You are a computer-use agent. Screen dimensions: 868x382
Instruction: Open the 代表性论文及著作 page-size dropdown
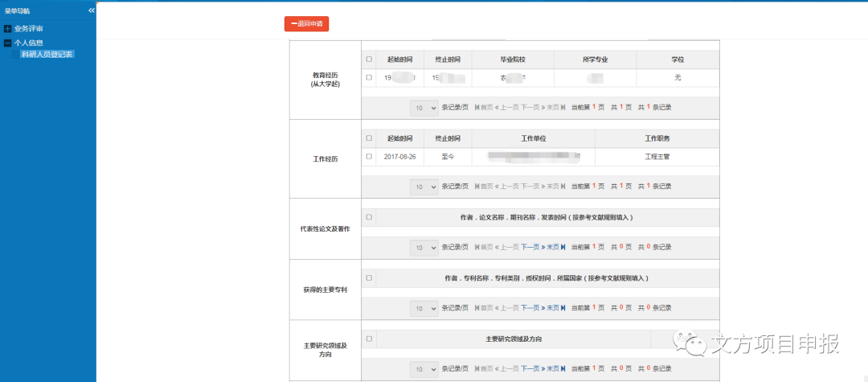click(x=424, y=248)
